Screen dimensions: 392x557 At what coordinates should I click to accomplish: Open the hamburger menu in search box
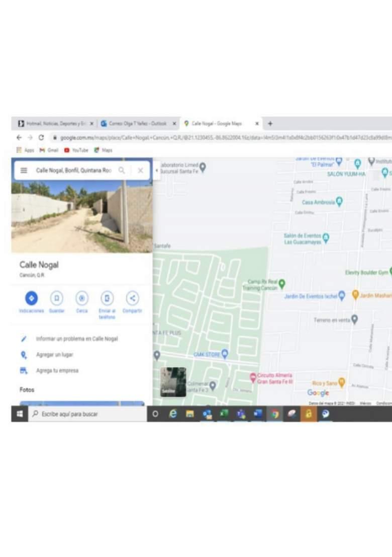point(24,171)
